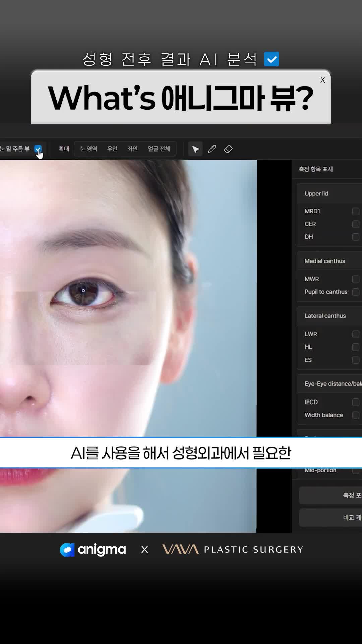Click the 비교 케 button
Image resolution: width=362 pixels, height=644 pixels.
click(x=330, y=518)
